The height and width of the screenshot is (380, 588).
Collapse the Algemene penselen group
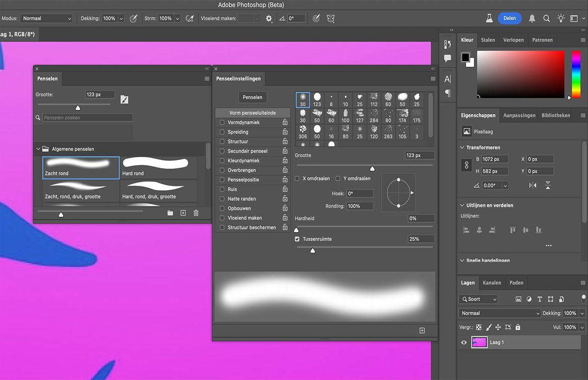pos(38,149)
